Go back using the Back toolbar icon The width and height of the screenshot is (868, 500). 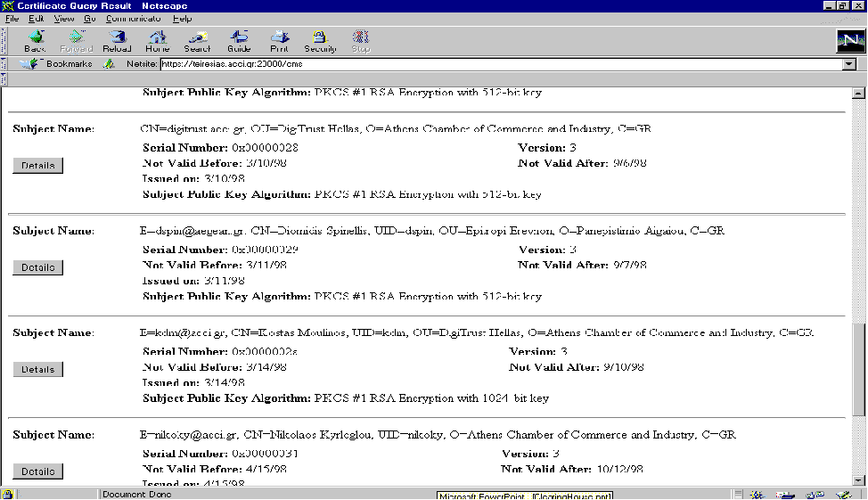36,41
